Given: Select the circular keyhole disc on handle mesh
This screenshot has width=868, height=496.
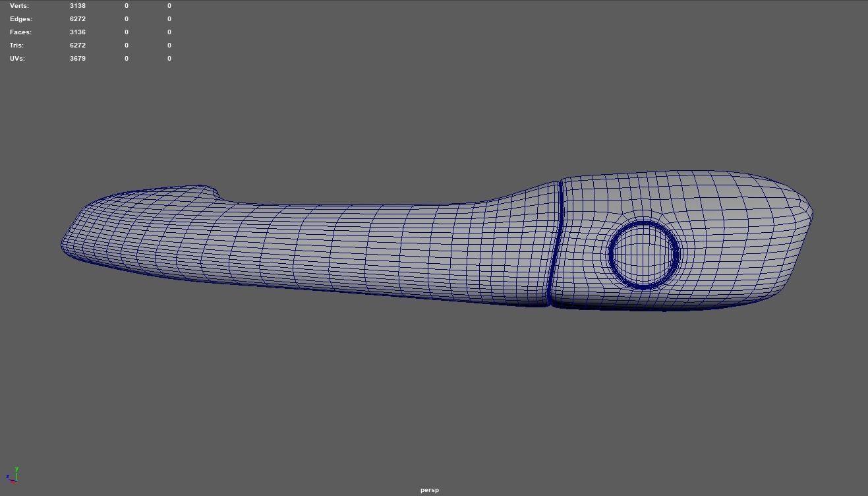Looking at the screenshot, I should pyautogui.click(x=643, y=255).
